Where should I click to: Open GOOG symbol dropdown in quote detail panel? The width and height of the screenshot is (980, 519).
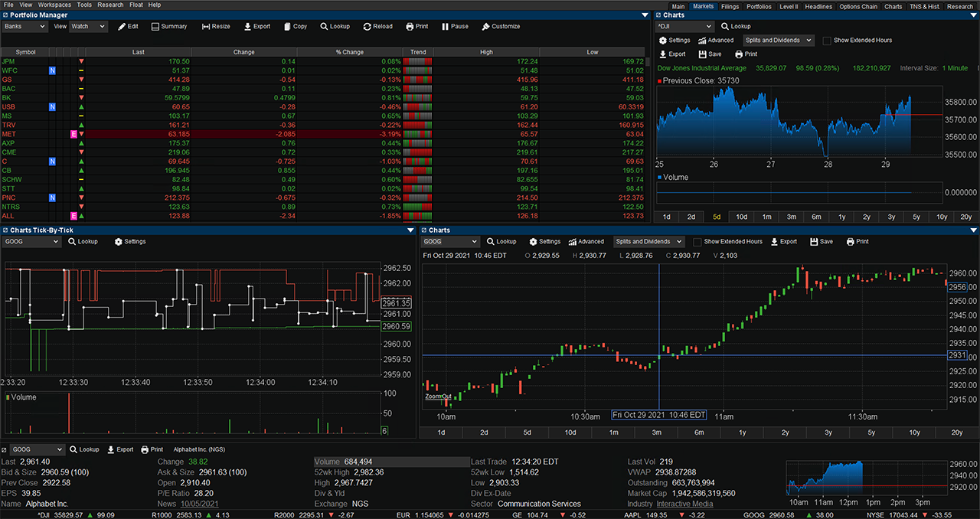[x=37, y=449]
